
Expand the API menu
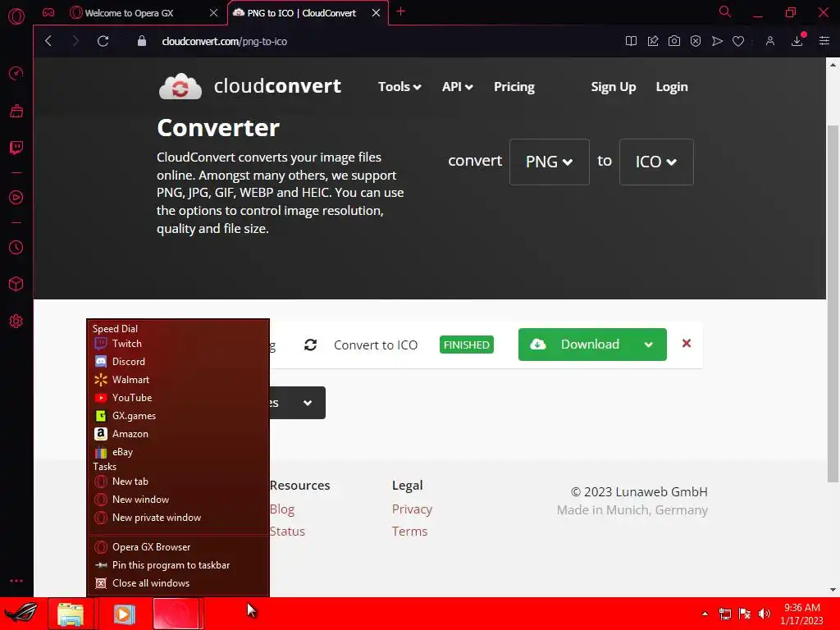(x=457, y=87)
